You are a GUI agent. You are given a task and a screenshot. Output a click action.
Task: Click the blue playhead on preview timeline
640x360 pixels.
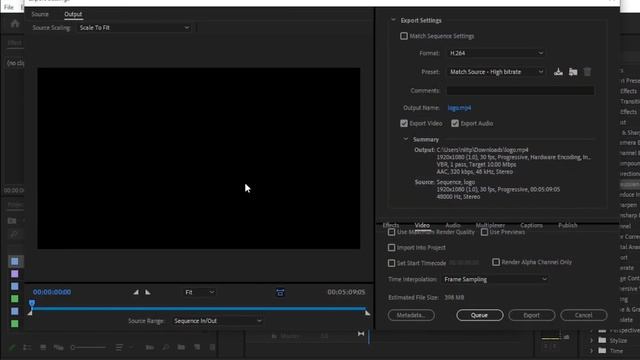click(x=32, y=303)
